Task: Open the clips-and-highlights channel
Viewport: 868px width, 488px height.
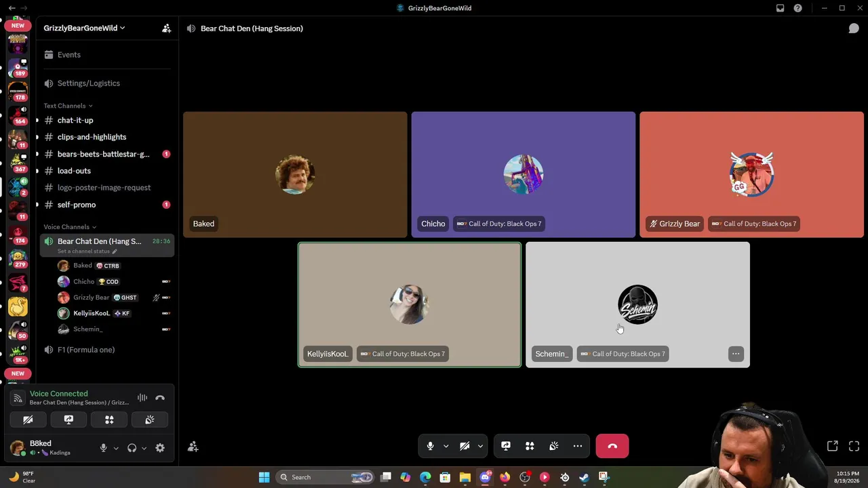Action: (x=107, y=137)
